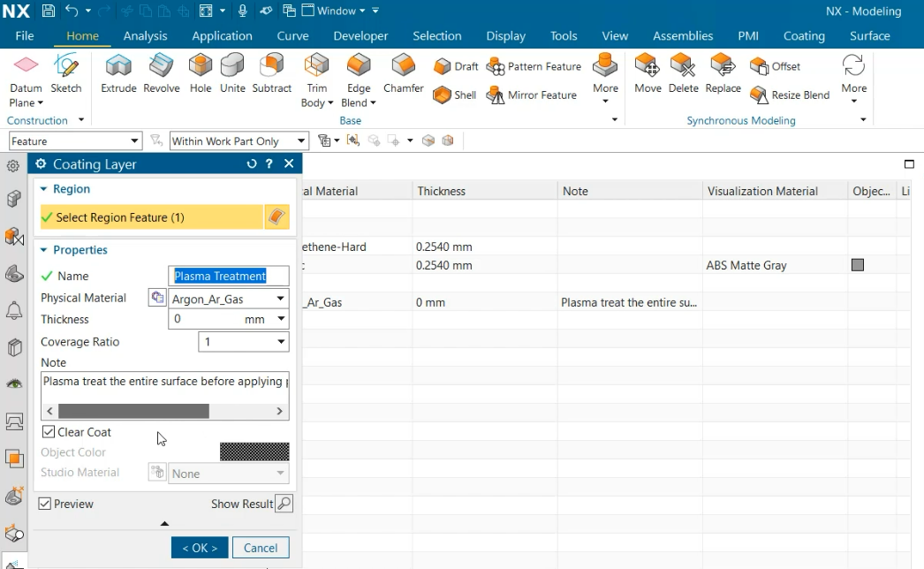Activate the Chamfer tool
The image size is (924, 569).
coord(403,72)
